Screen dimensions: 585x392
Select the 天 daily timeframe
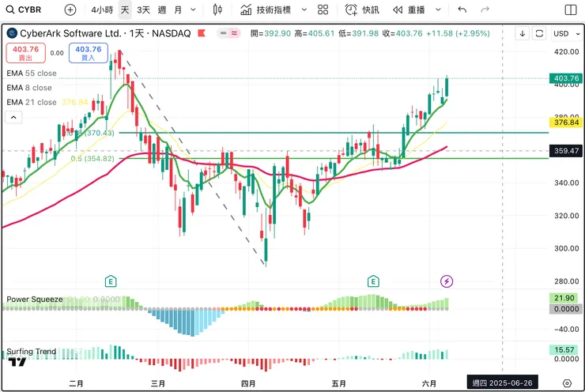(x=125, y=9)
